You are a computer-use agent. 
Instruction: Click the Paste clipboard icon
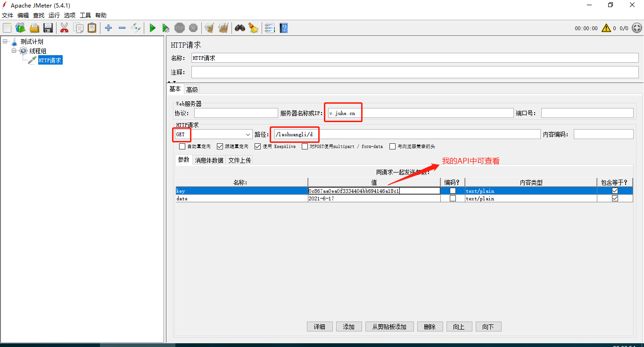tap(92, 28)
